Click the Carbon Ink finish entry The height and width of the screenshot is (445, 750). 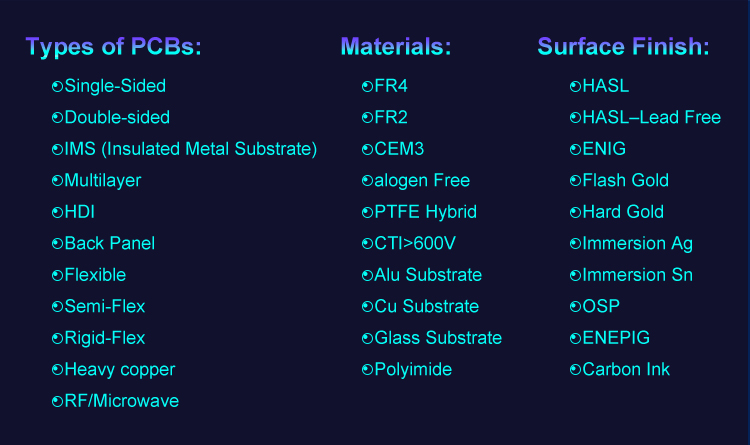coord(626,369)
